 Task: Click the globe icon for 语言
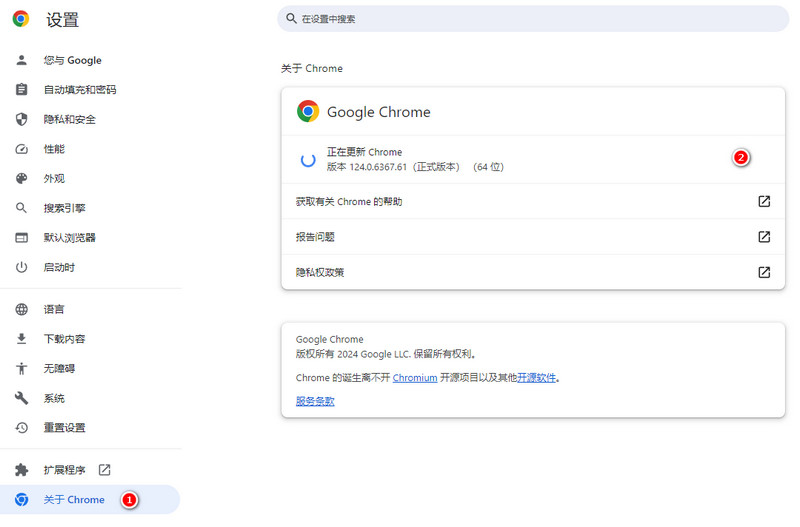[21, 309]
